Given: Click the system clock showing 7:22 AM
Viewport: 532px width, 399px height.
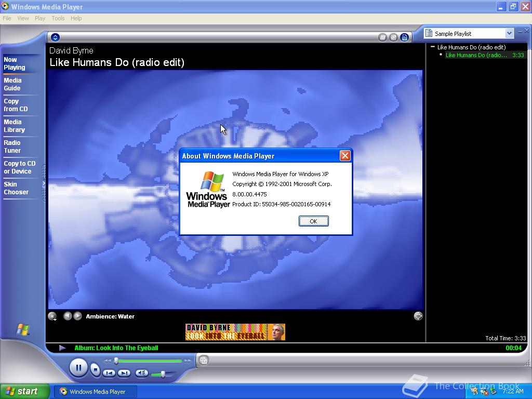Looking at the screenshot, I should pos(513,391).
